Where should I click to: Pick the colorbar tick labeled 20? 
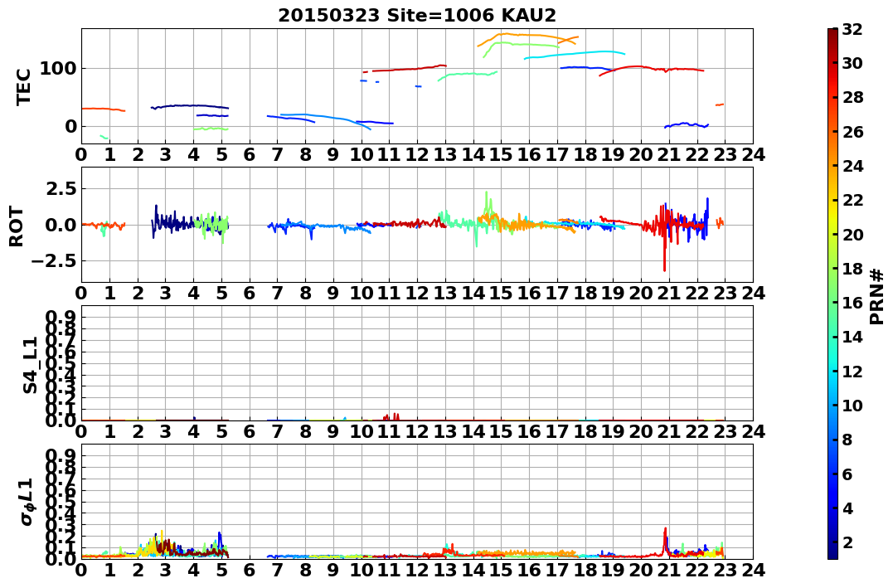click(x=852, y=234)
